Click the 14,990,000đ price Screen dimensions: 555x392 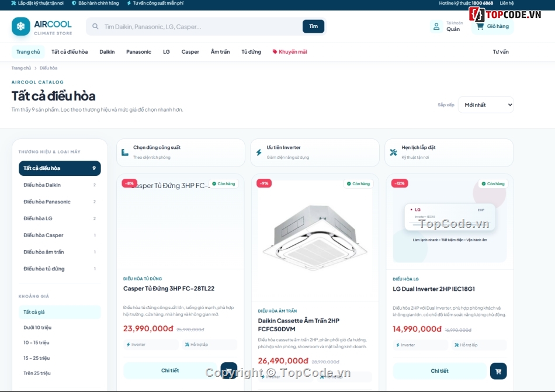[x=417, y=329]
